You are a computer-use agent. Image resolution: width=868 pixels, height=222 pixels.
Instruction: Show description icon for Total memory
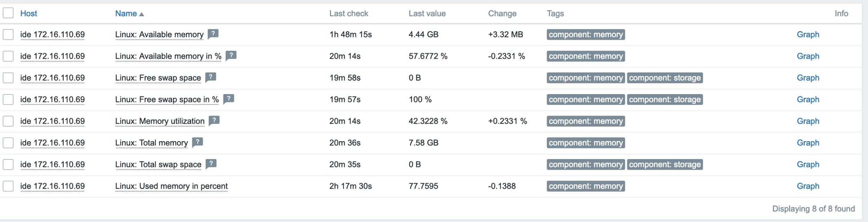pos(197,142)
